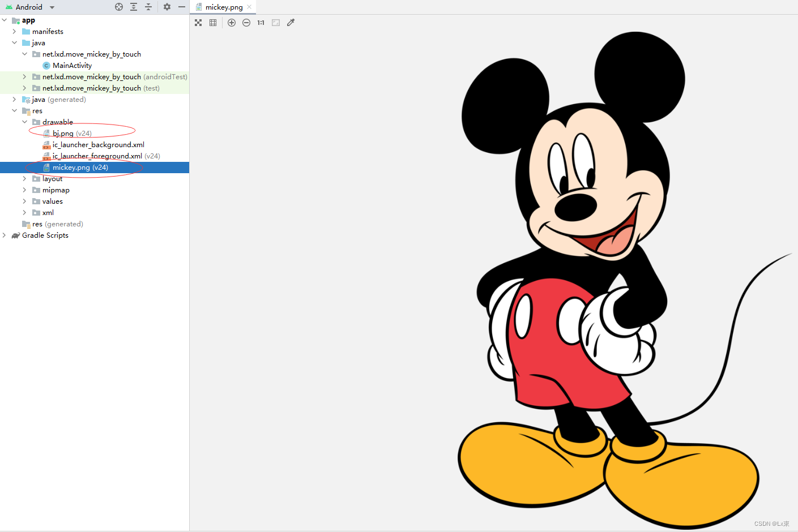Click the Android robot icon
The image size is (798, 532).
coord(9,7)
